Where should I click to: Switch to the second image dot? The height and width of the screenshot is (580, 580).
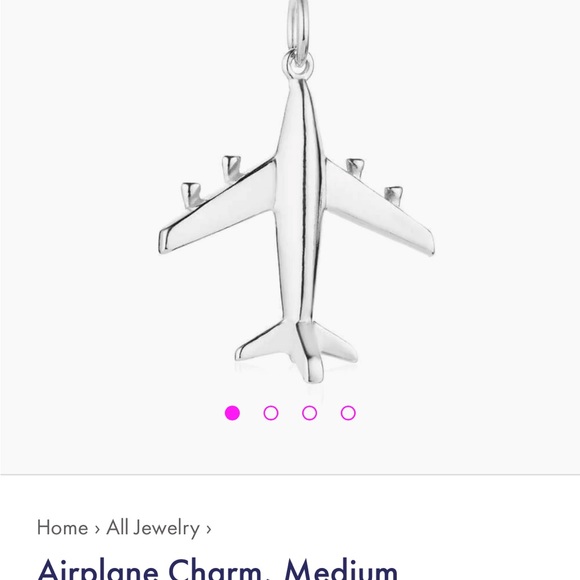point(271,413)
